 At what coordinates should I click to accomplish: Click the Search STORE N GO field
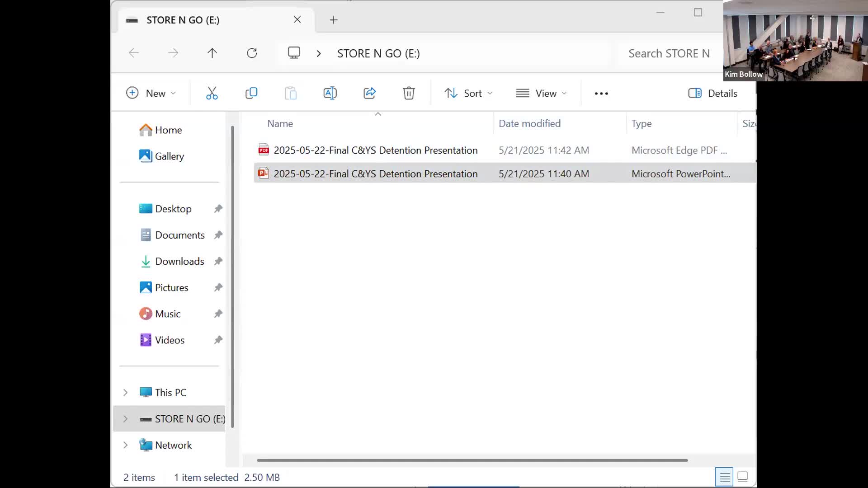tap(669, 53)
